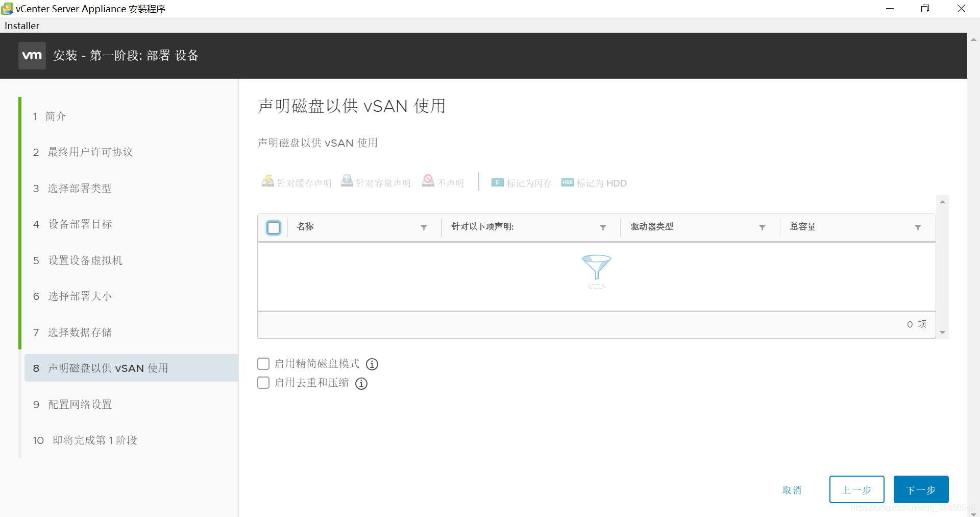This screenshot has width=980, height=517.
Task: Open the filter for the 针对以下项声明 column
Action: click(603, 227)
